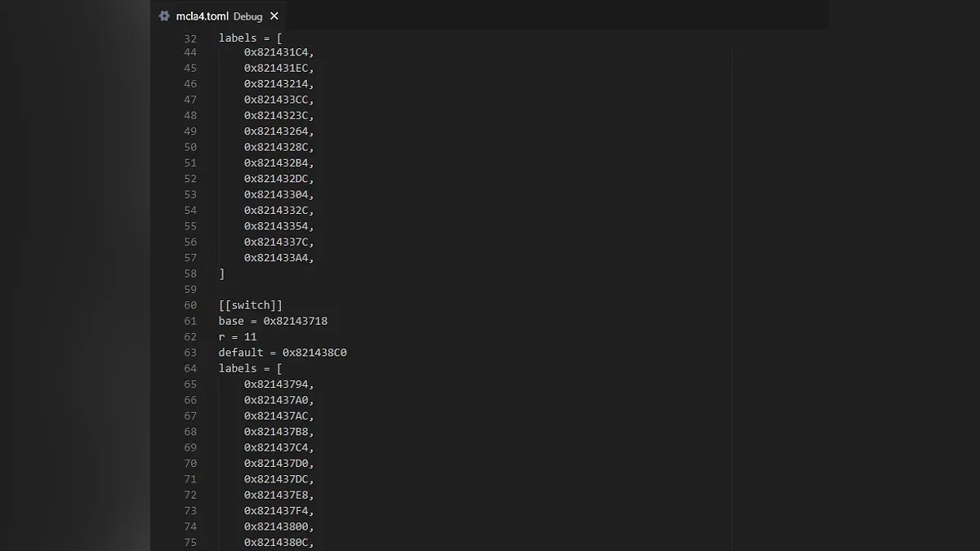Image resolution: width=980 pixels, height=551 pixels.
Task: Switch to the mcla4.toml tab
Action: pyautogui.click(x=203, y=16)
